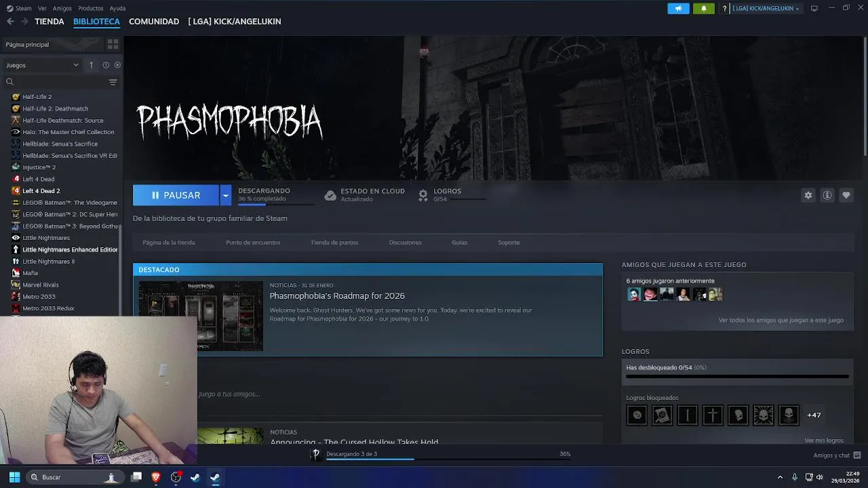
Task: Expand the Pausar button dropdown arrow
Action: pos(225,195)
